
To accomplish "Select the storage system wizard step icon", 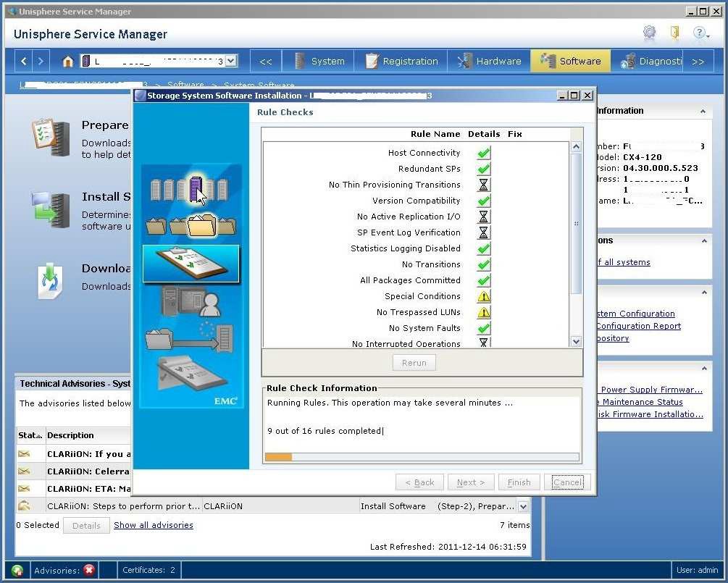I will click(190, 189).
